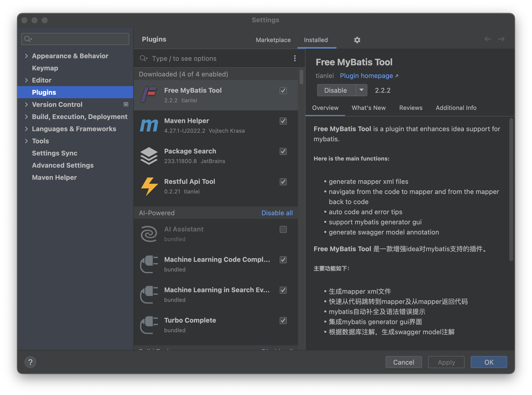Click the help question mark button
The width and height of the screenshot is (532, 395).
pos(30,362)
